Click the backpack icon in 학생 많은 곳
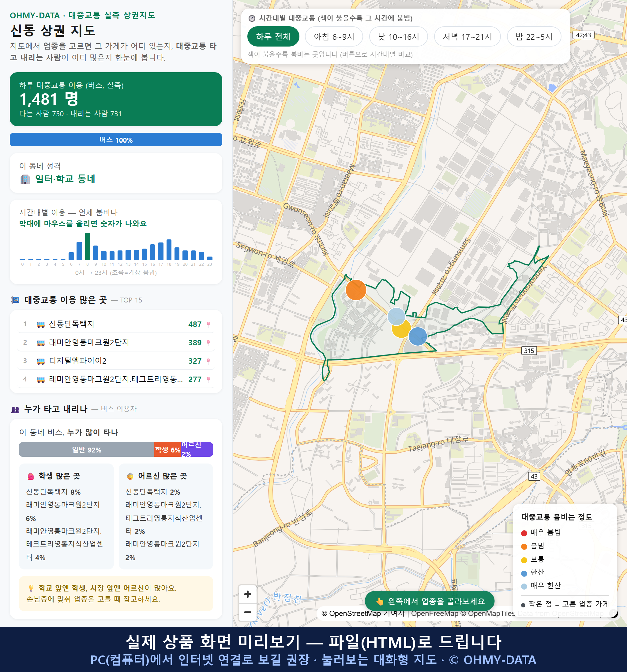Image resolution: width=627 pixels, height=672 pixels. coord(30,476)
